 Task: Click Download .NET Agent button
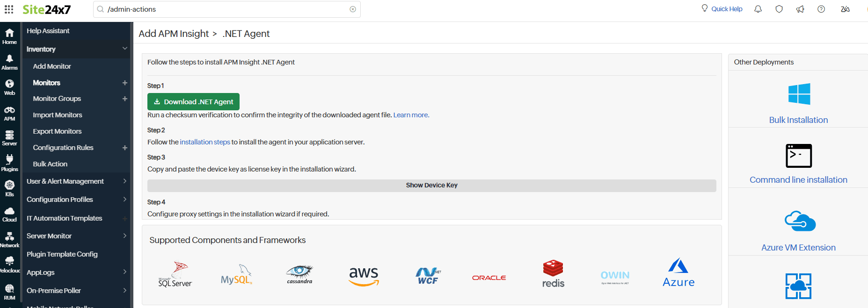[193, 102]
